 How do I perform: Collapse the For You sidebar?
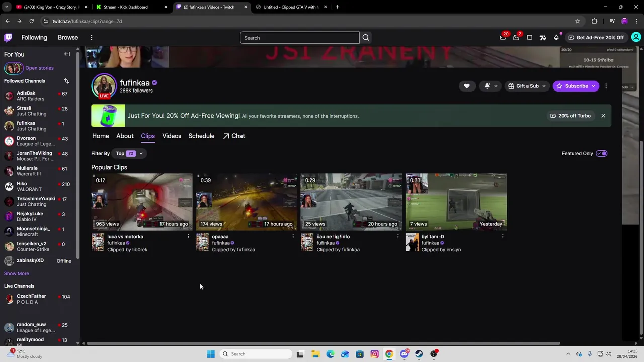point(67,54)
